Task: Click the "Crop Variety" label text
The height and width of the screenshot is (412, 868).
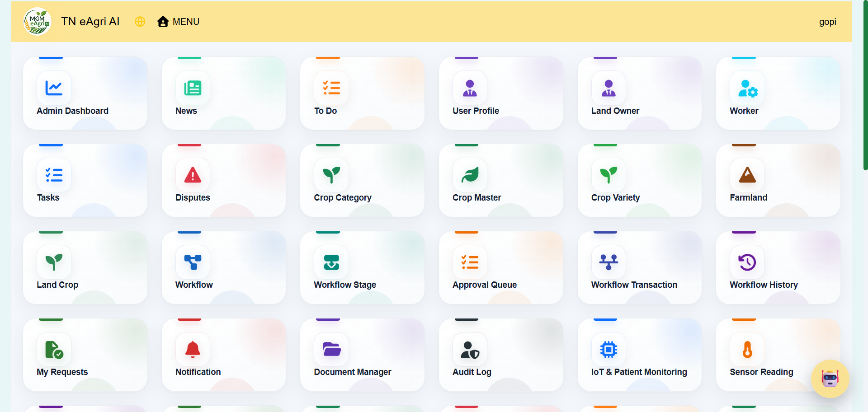Action: pyautogui.click(x=616, y=197)
